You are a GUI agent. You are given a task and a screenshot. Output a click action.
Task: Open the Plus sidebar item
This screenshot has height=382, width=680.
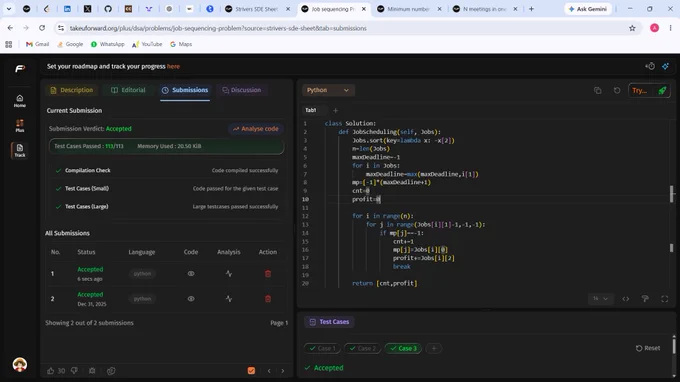(x=20, y=126)
